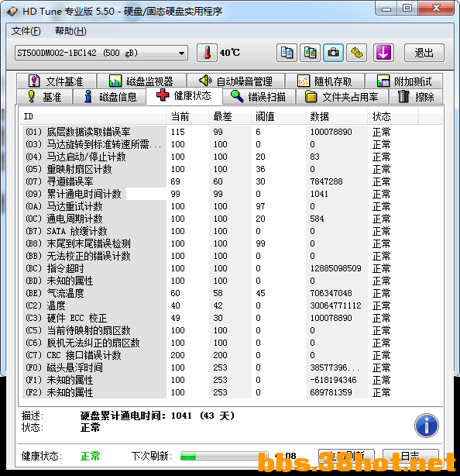Switch to the 附加测试 tab

404,81
